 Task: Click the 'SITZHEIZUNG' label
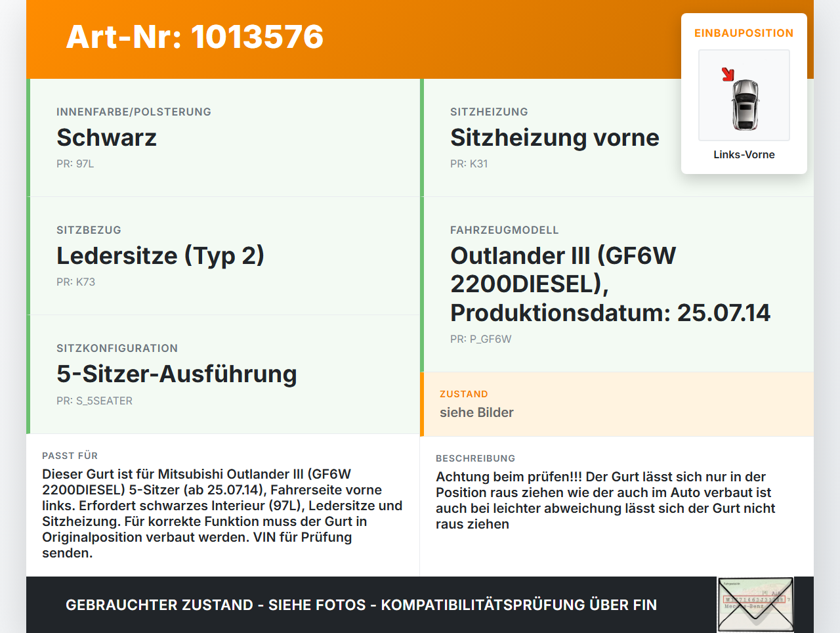tap(489, 112)
